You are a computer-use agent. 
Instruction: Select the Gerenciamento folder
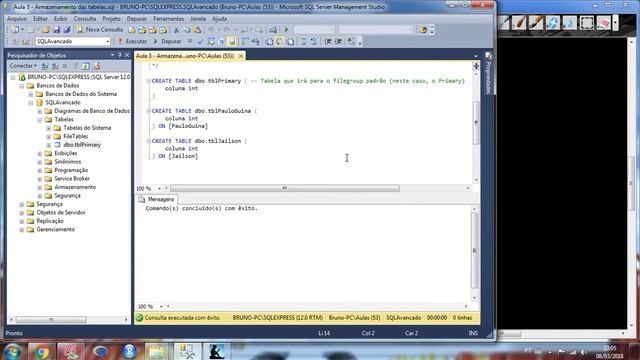click(56, 229)
